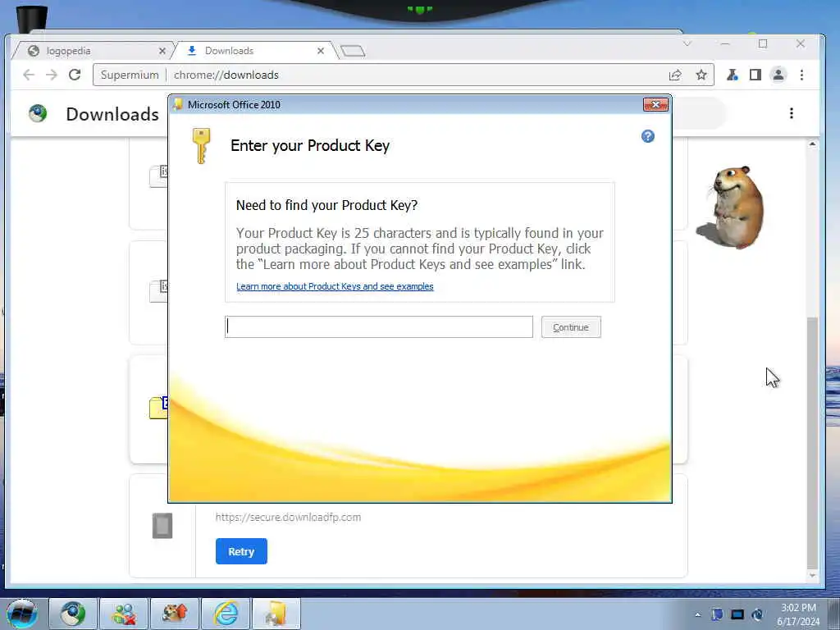Viewport: 840px width, 630px height.
Task: Close the Microsoft Office 2010 dialog
Action: (x=655, y=104)
